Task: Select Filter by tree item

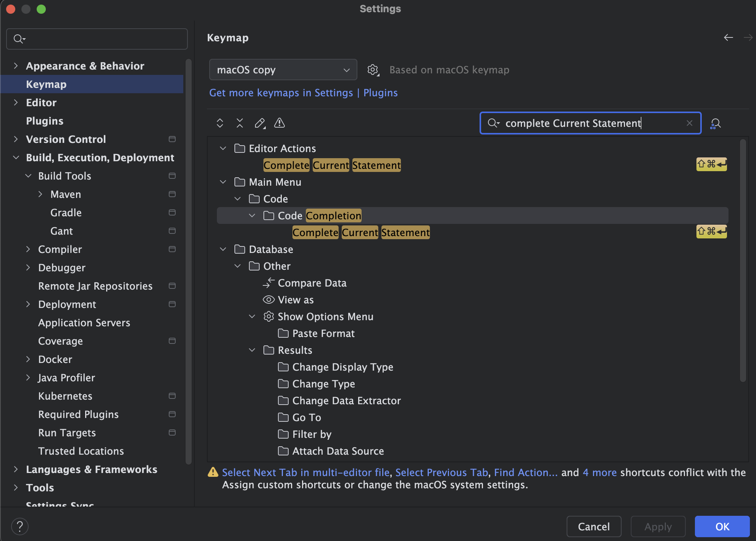Action: tap(312, 434)
